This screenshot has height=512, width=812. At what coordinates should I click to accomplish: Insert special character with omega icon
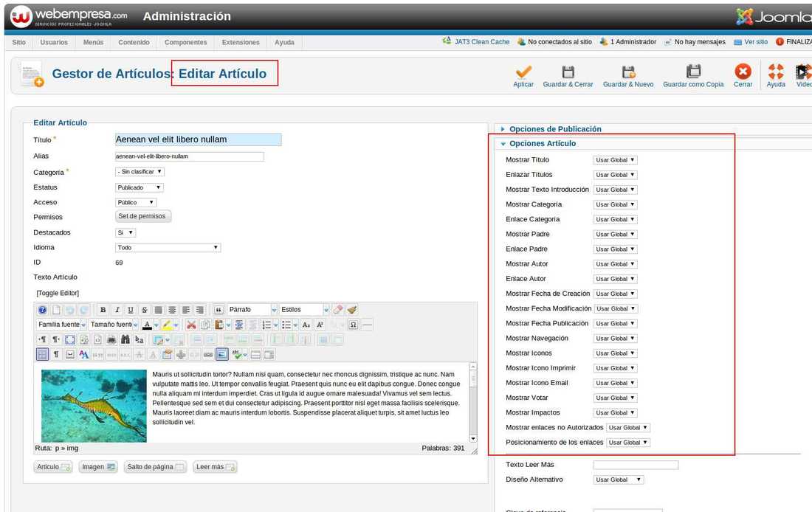(353, 325)
